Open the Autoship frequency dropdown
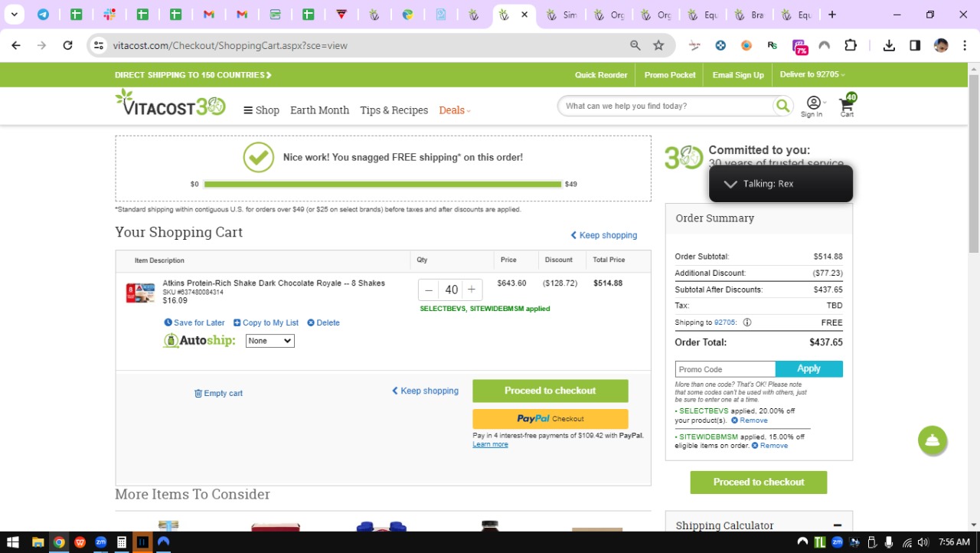The image size is (980, 553). click(270, 341)
